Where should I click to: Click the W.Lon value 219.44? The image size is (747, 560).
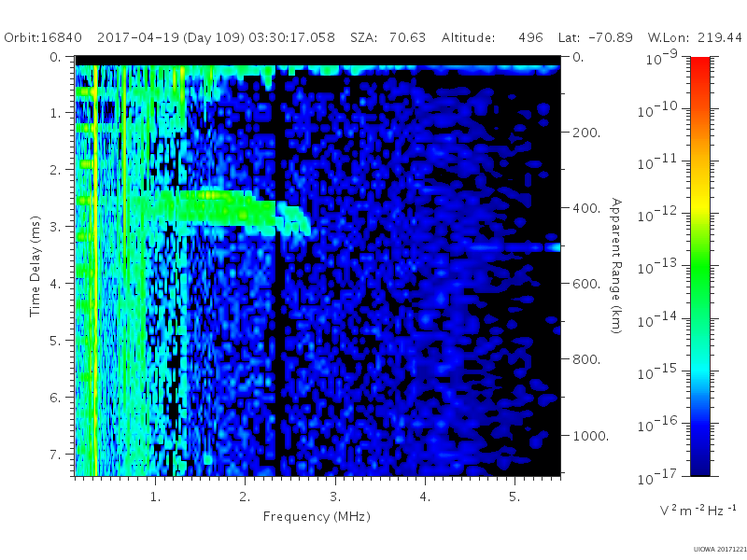pos(720,37)
